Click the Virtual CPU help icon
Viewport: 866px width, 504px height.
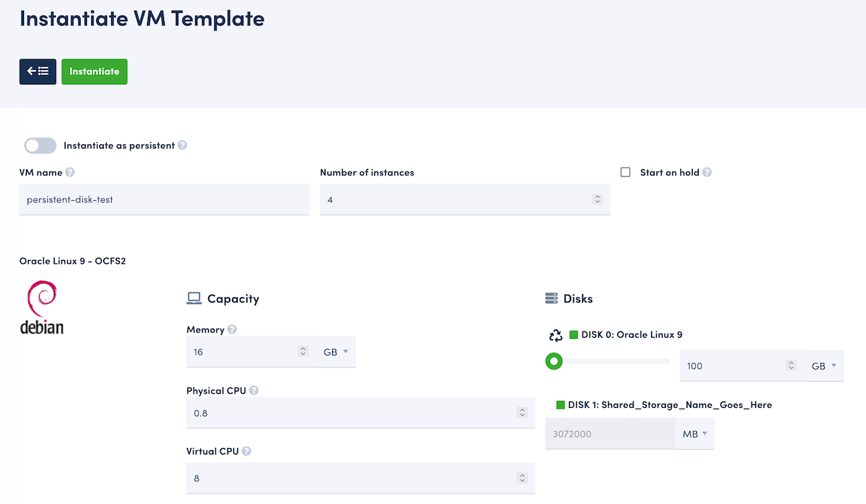pyautogui.click(x=247, y=451)
